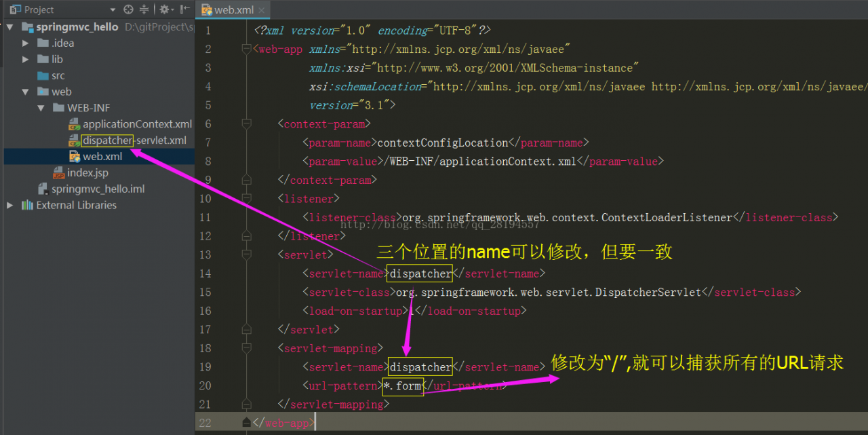
Task: Select springmvc_hello.iml file
Action: (98, 189)
